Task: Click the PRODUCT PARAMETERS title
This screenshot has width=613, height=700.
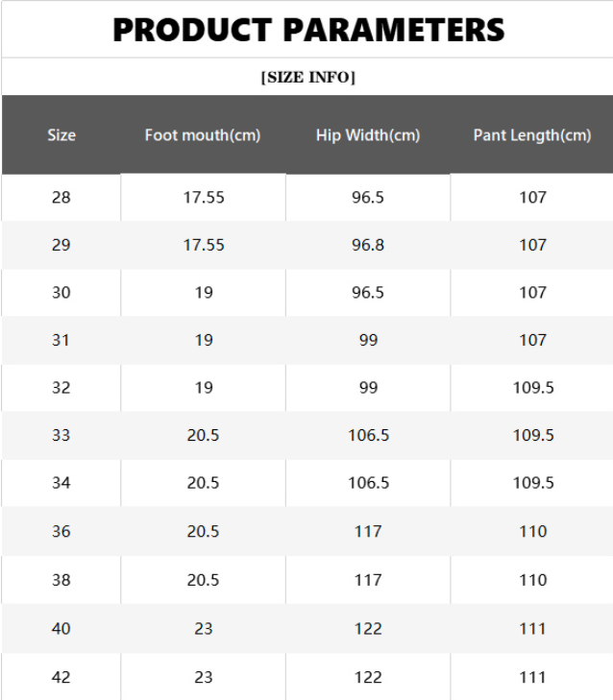Action: (307, 30)
